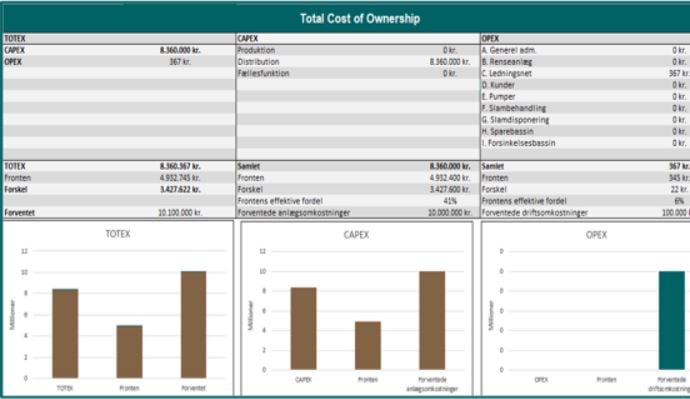Select the CAPEX table header cell
Image resolution: width=690 pixels, height=399 pixels.
coord(358,39)
